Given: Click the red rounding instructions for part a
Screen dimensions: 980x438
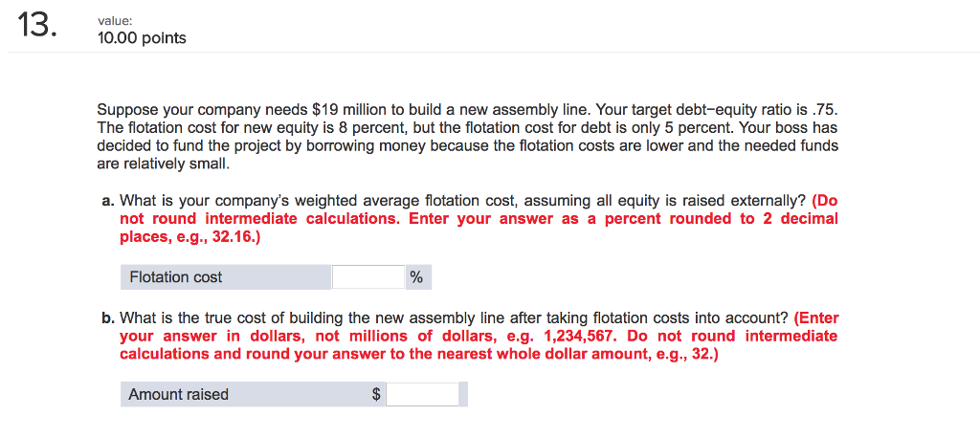Looking at the screenshot, I should click(478, 219).
